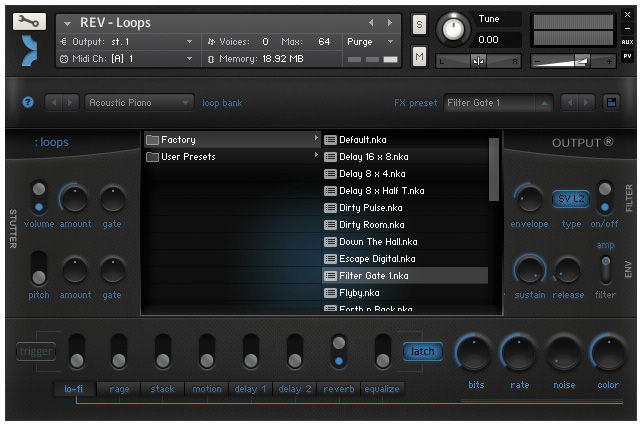
Task: Toggle the delay 1 effect switch
Action: pos(251,351)
